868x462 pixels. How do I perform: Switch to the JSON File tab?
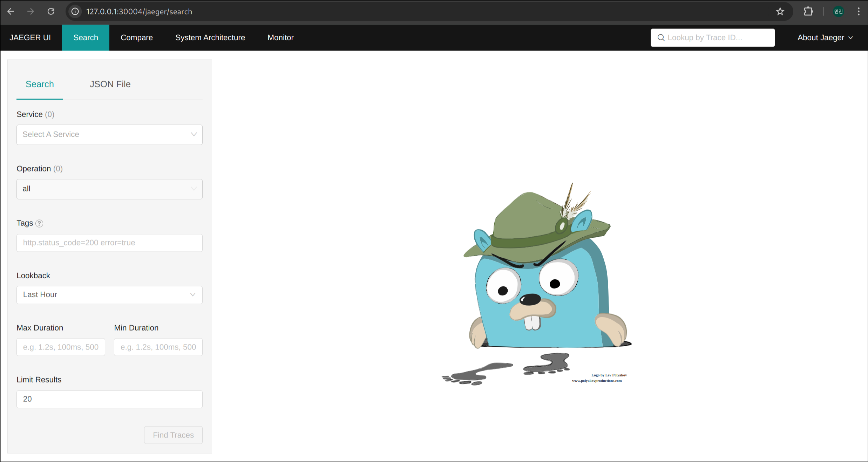(x=110, y=84)
